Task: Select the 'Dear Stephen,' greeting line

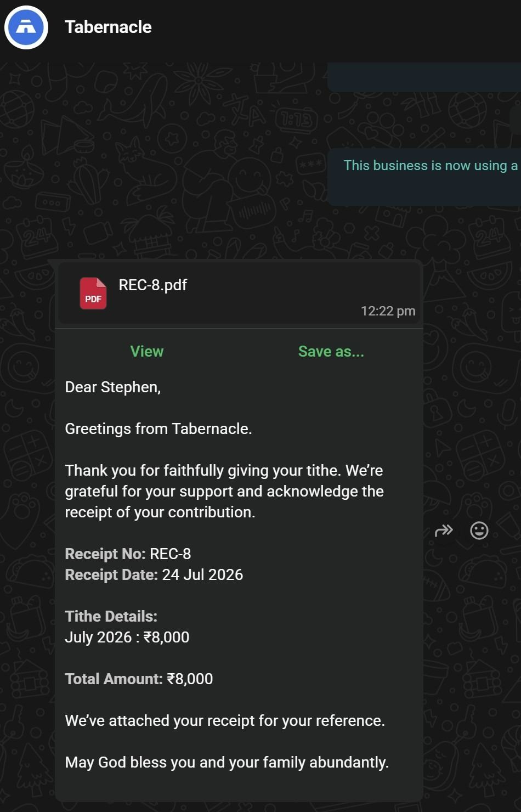Action: [113, 387]
